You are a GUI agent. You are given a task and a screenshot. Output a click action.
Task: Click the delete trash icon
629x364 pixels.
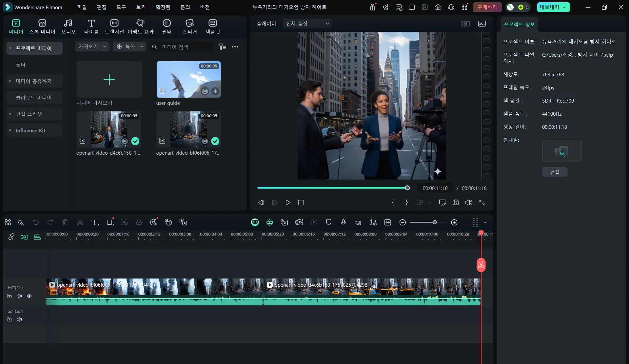pyautogui.click(x=65, y=222)
